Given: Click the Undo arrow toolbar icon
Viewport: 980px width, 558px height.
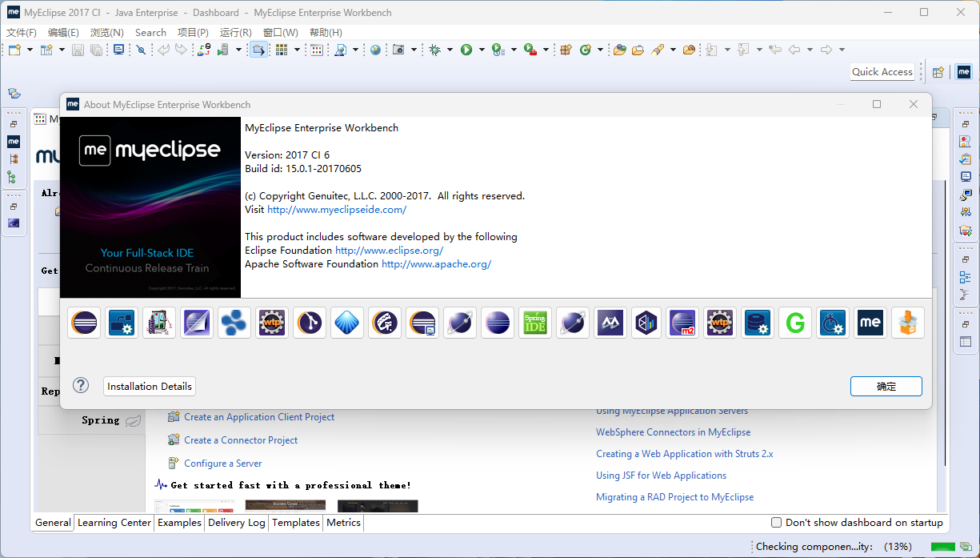Looking at the screenshot, I should 162,50.
